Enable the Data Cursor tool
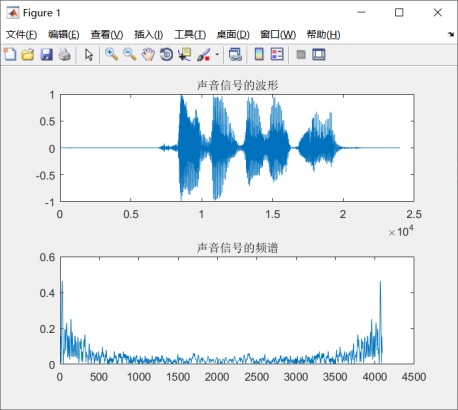 [184, 54]
